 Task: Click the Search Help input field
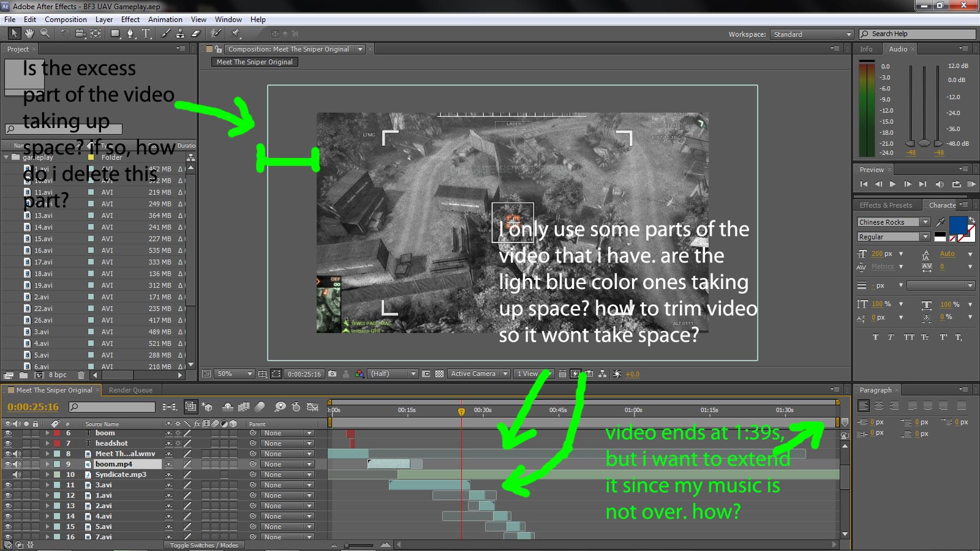pos(917,34)
